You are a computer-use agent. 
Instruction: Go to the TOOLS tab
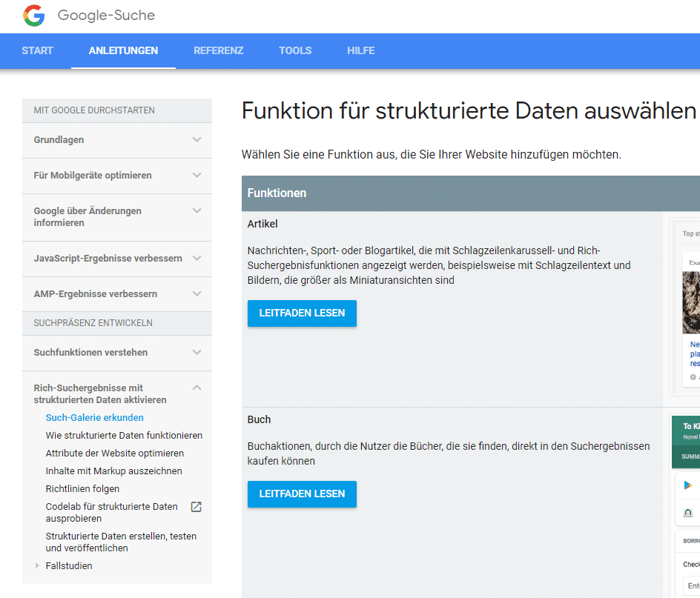coord(295,51)
